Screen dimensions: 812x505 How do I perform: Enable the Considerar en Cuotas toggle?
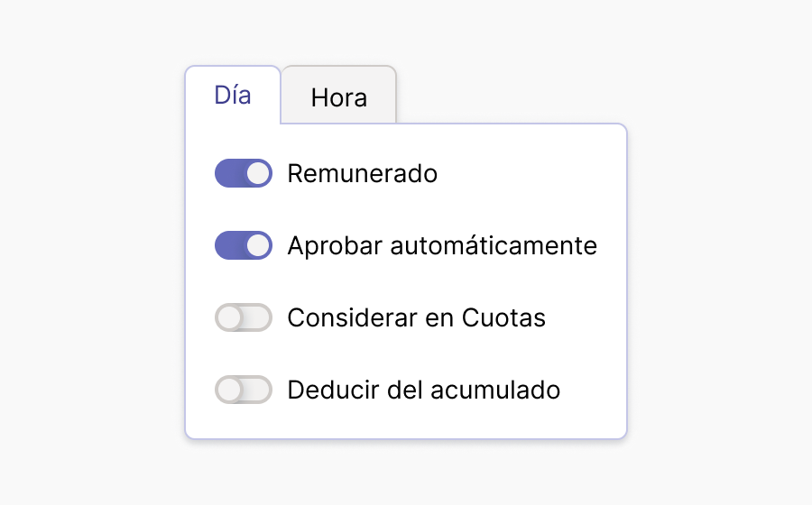tap(244, 317)
